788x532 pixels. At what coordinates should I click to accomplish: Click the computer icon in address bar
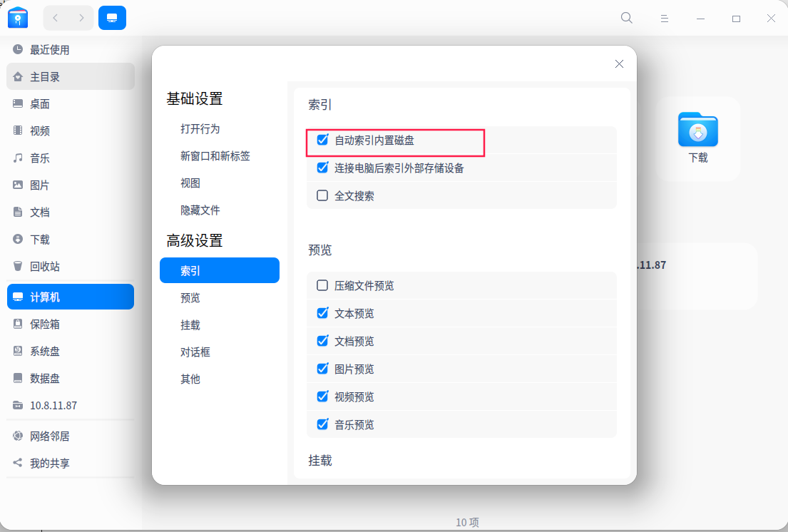112,18
